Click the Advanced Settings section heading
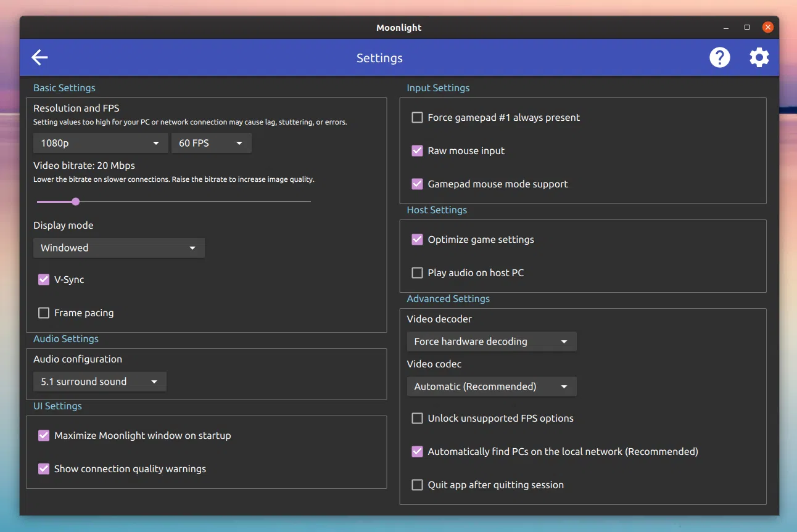Viewport: 797px width, 532px height. click(x=448, y=298)
